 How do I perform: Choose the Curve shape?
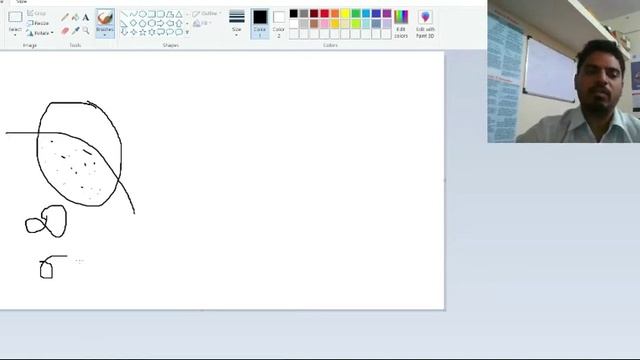pos(133,14)
